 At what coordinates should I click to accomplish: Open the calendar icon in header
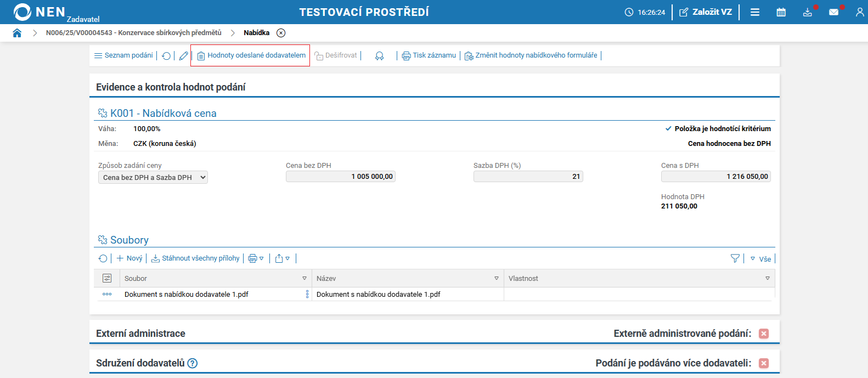781,12
